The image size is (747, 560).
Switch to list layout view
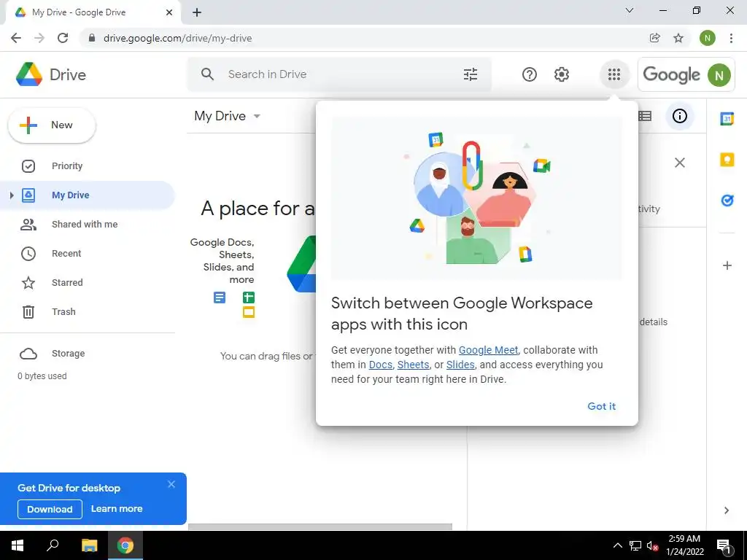tap(645, 116)
